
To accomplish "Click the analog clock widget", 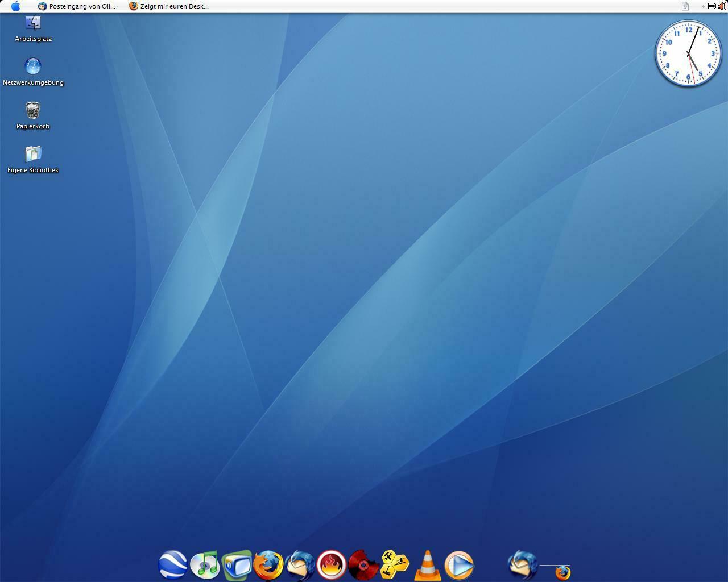I will (688, 53).
